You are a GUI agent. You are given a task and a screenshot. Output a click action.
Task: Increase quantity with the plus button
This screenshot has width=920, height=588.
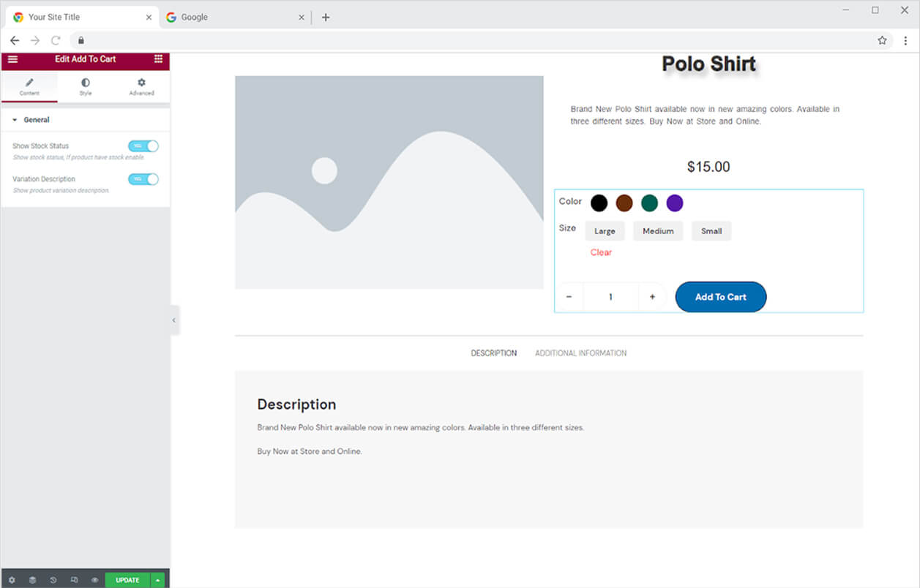pos(652,297)
